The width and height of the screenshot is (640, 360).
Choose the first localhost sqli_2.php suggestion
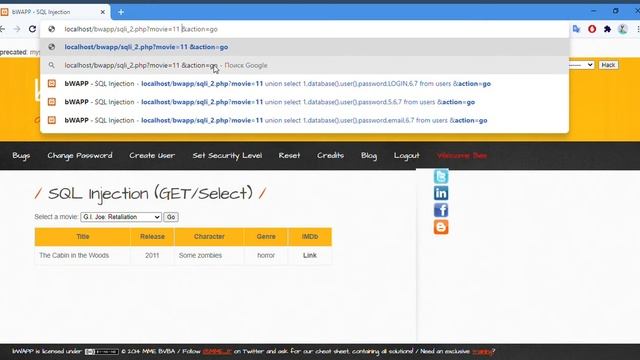pyautogui.click(x=304, y=47)
